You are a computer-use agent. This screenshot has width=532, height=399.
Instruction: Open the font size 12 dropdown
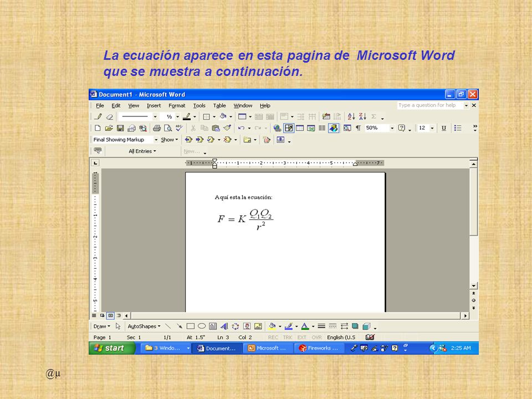[432, 128]
